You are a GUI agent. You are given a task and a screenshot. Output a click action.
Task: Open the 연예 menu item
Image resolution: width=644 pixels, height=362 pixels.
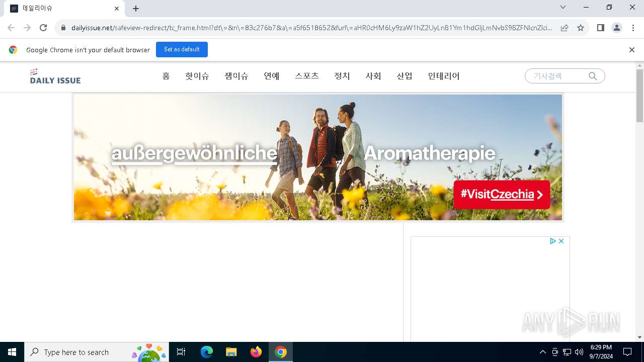click(x=272, y=76)
